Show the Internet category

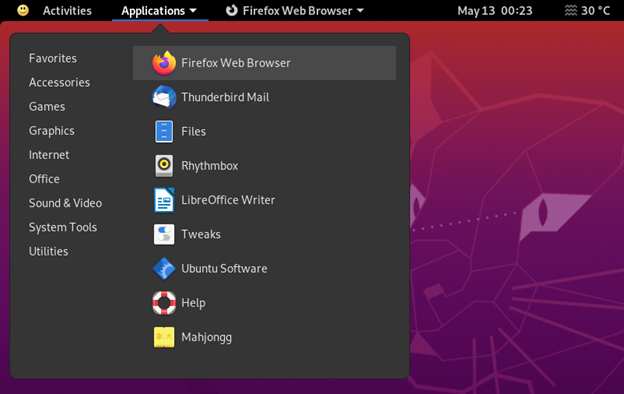(49, 155)
